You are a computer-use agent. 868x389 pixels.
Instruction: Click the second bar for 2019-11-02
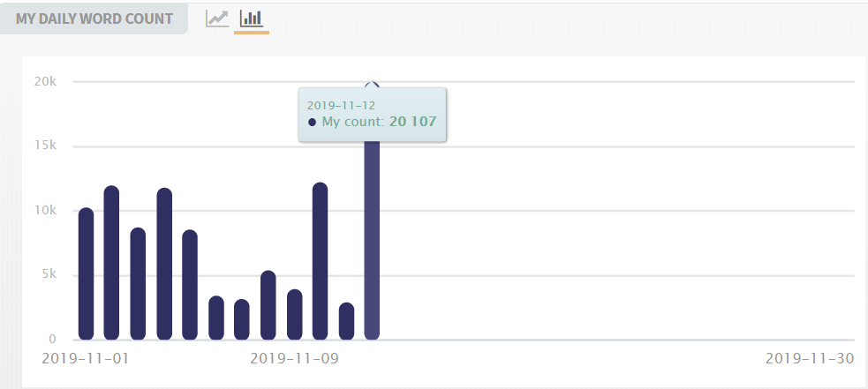[x=111, y=263]
